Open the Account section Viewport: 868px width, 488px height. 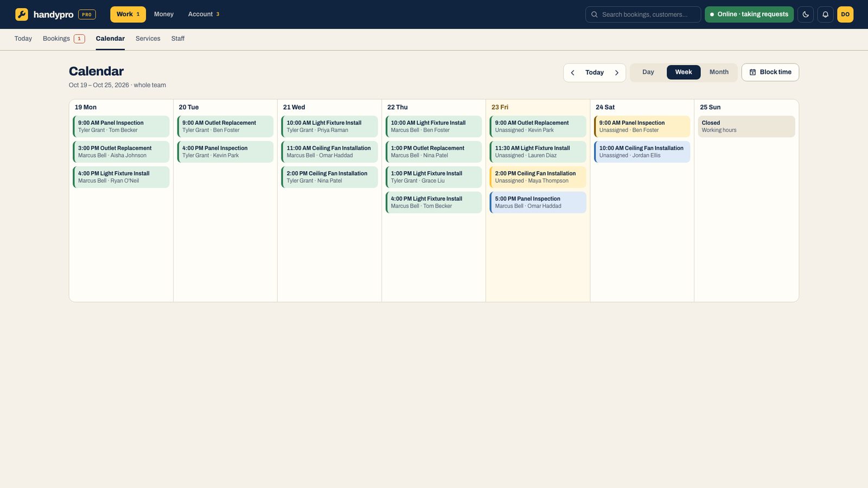pyautogui.click(x=204, y=14)
